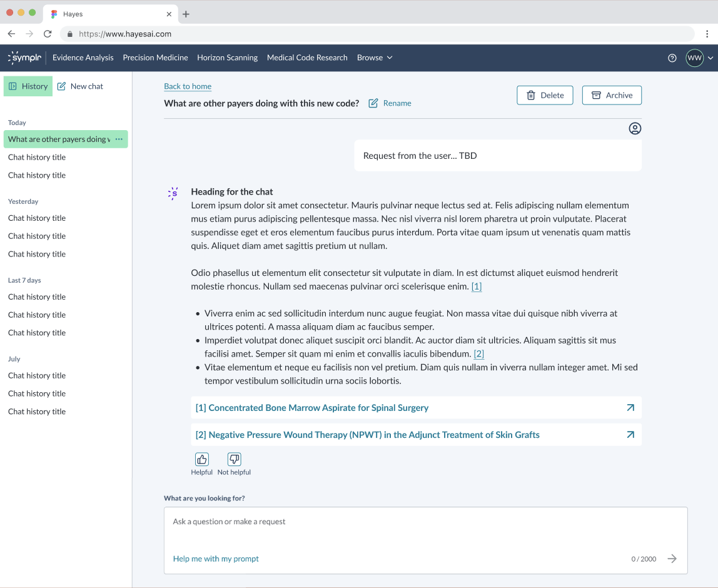This screenshot has width=718, height=588.
Task: Follow the Back to home link
Action: tap(188, 86)
